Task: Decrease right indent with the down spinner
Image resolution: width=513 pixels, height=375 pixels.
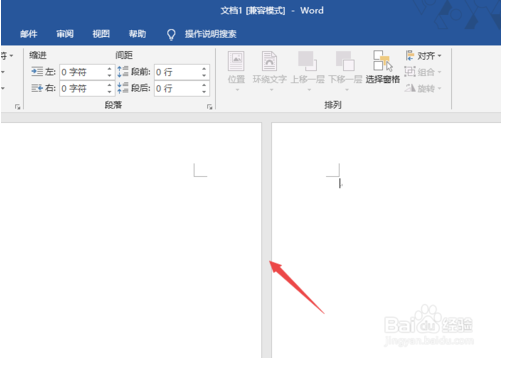Action: [x=109, y=92]
